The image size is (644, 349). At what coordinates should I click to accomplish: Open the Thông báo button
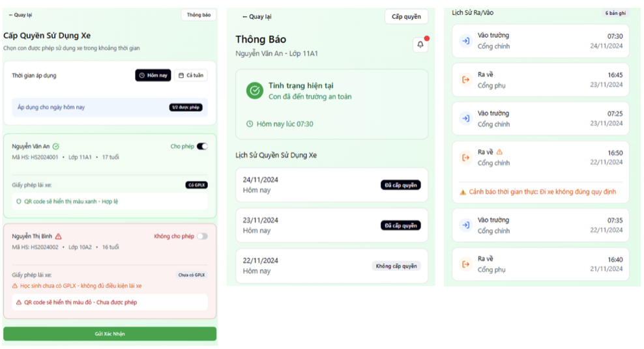coord(199,15)
